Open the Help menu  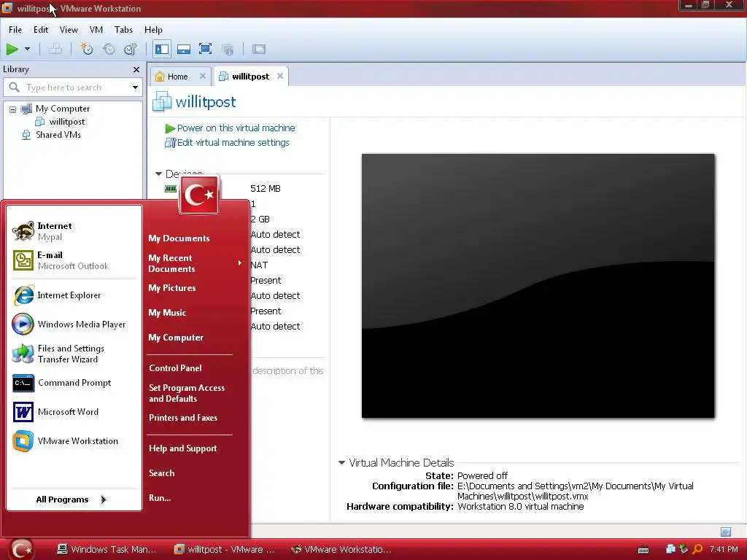click(153, 29)
